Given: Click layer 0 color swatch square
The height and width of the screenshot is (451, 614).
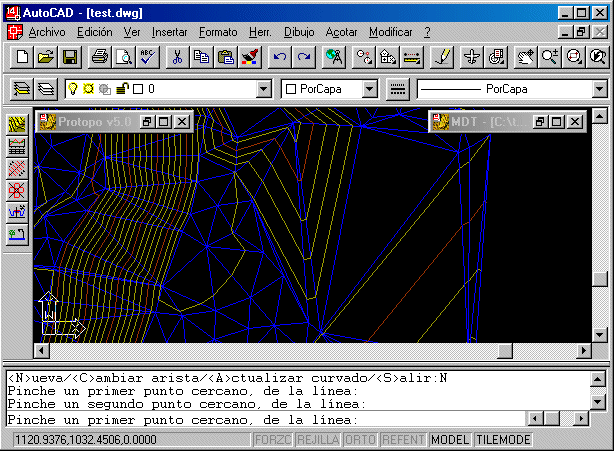Looking at the screenshot, I should click(138, 89).
